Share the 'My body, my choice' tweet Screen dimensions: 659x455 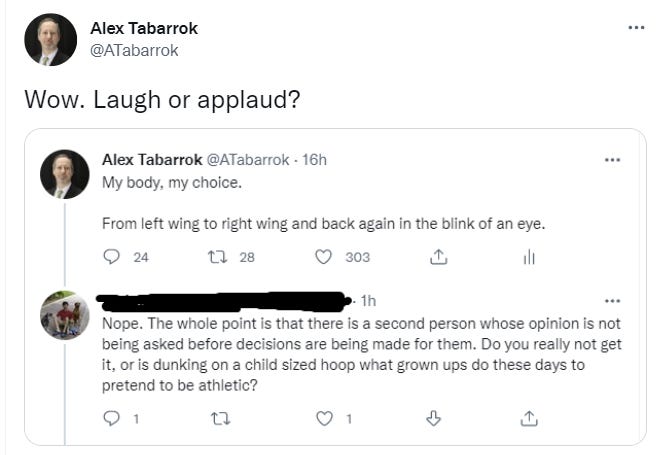[x=436, y=257]
